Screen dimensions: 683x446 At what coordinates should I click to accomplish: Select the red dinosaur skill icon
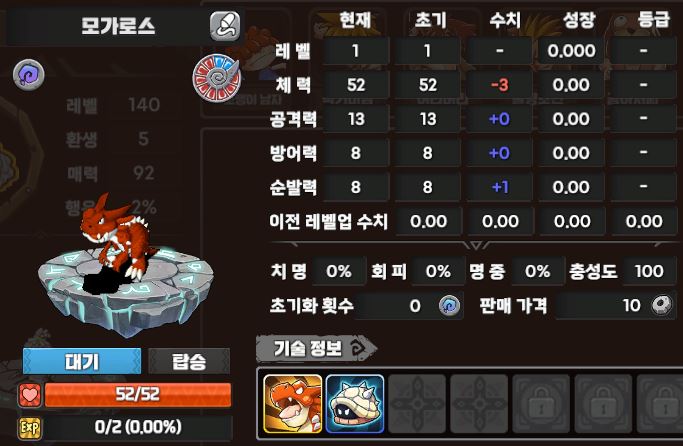(x=293, y=404)
